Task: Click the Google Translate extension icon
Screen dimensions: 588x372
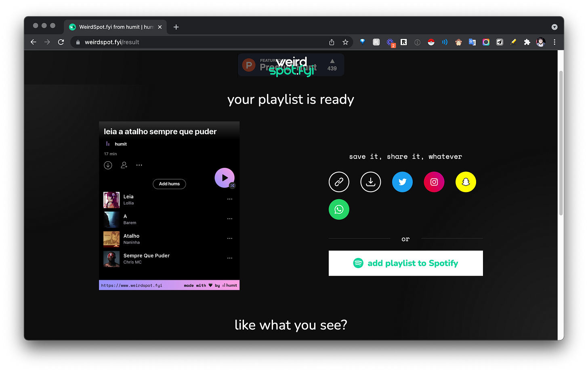Action: click(472, 42)
